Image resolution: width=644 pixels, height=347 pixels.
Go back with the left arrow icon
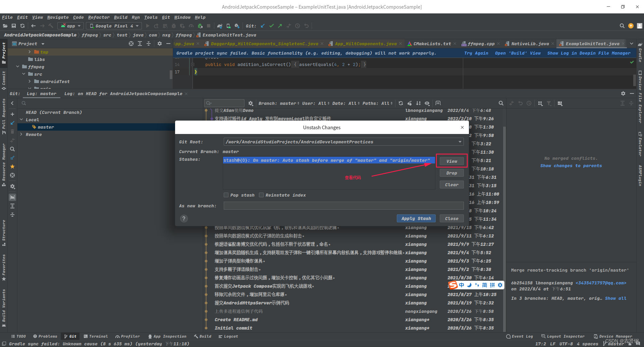click(x=33, y=26)
